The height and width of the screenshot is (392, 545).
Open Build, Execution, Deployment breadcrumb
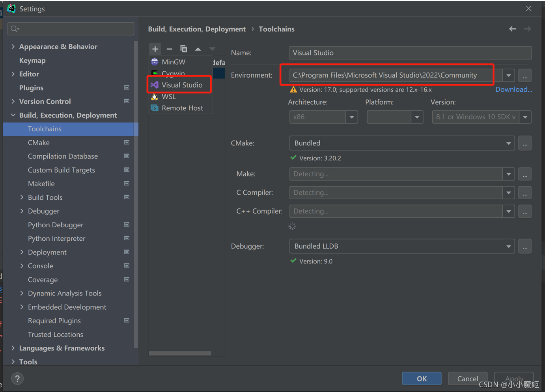tap(197, 29)
